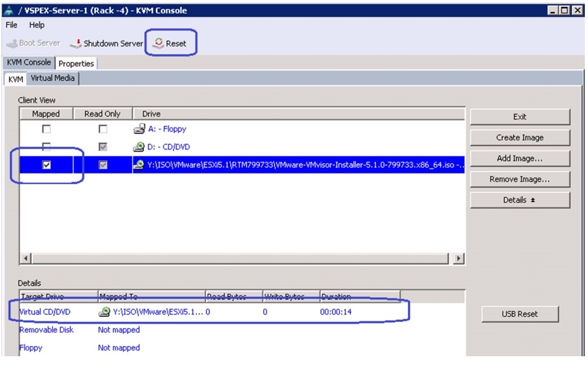Click the Floppy target drive entry in Details

pyautogui.click(x=30, y=348)
